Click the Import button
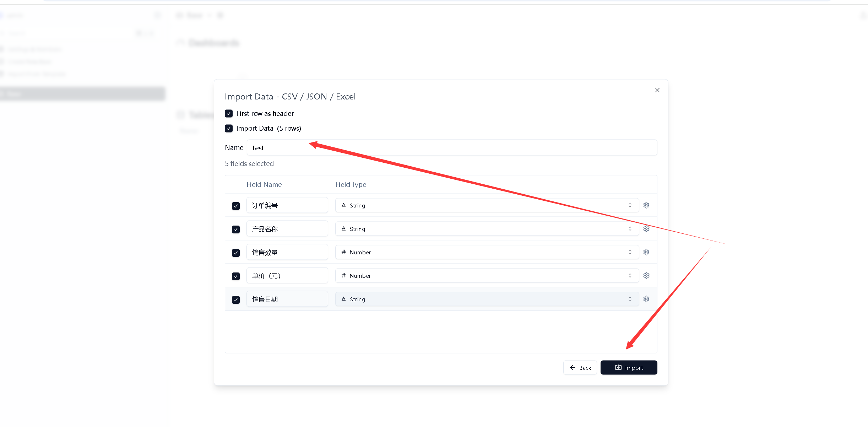This screenshot has width=868, height=427. [x=629, y=368]
